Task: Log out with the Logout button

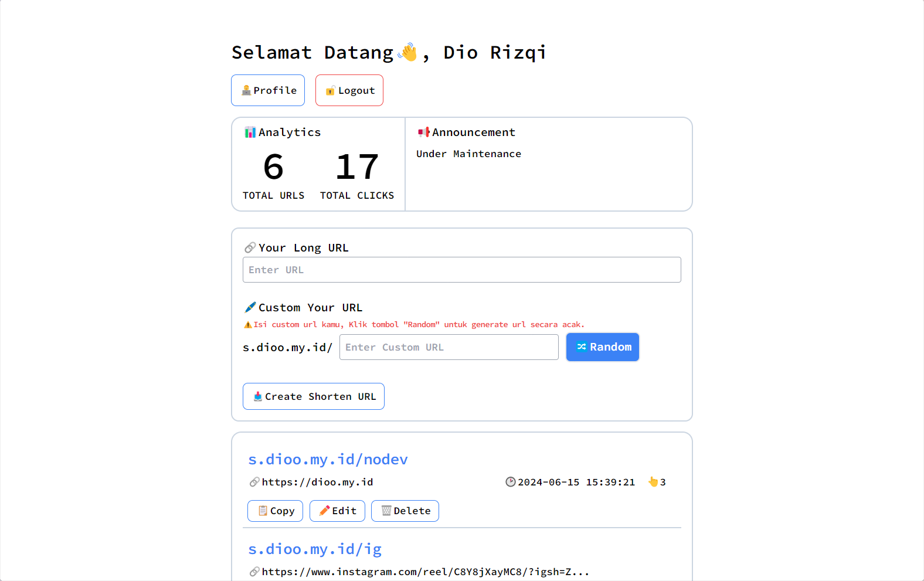Action: [x=349, y=90]
